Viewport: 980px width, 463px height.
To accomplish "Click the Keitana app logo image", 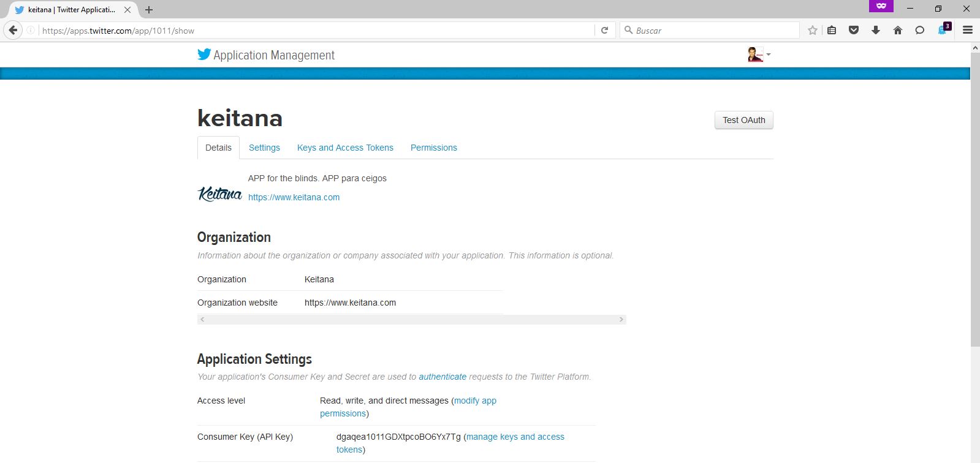I will click(220, 194).
